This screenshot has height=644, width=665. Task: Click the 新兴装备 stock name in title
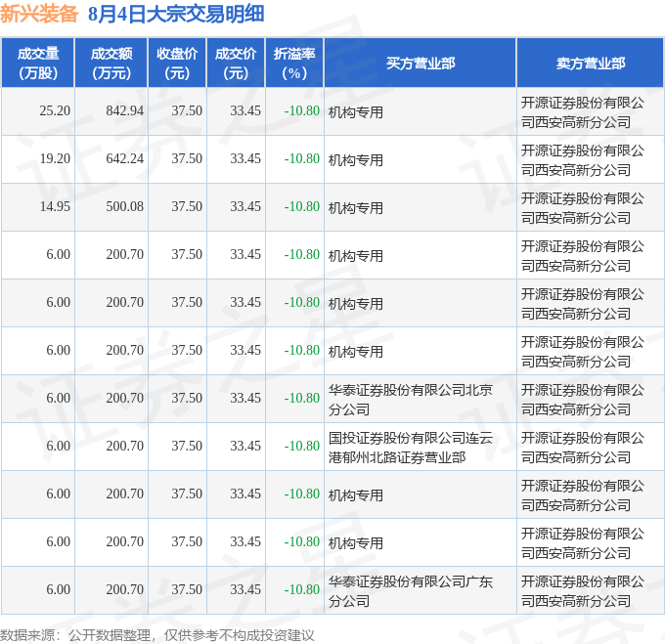tap(39, 14)
